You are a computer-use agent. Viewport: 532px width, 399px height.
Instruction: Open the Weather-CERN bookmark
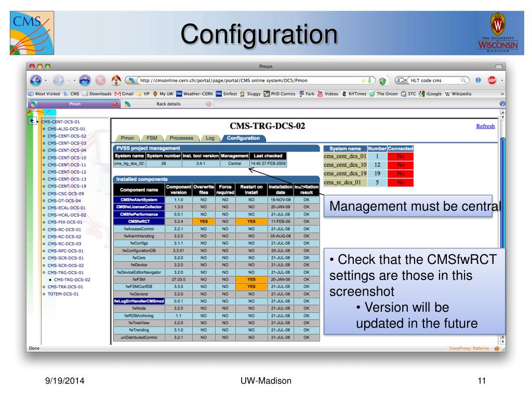194,94
